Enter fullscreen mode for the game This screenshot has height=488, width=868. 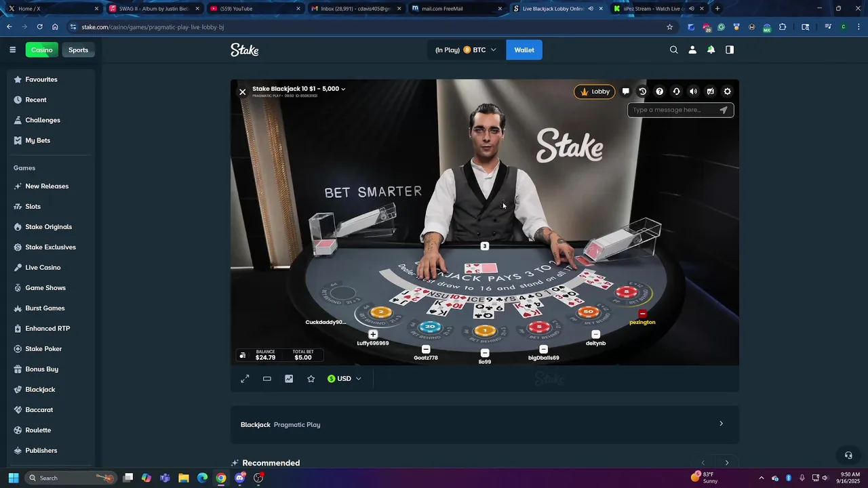coord(245,379)
